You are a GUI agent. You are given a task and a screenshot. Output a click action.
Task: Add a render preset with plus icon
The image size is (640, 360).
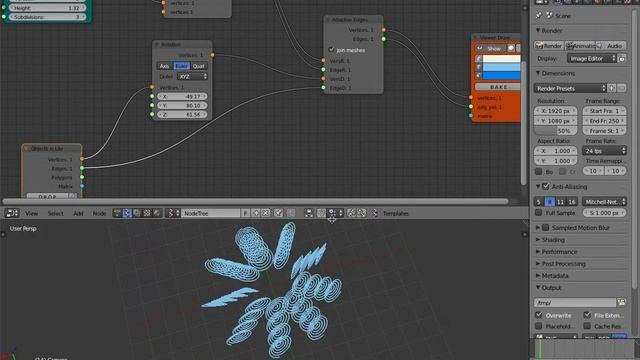point(611,88)
